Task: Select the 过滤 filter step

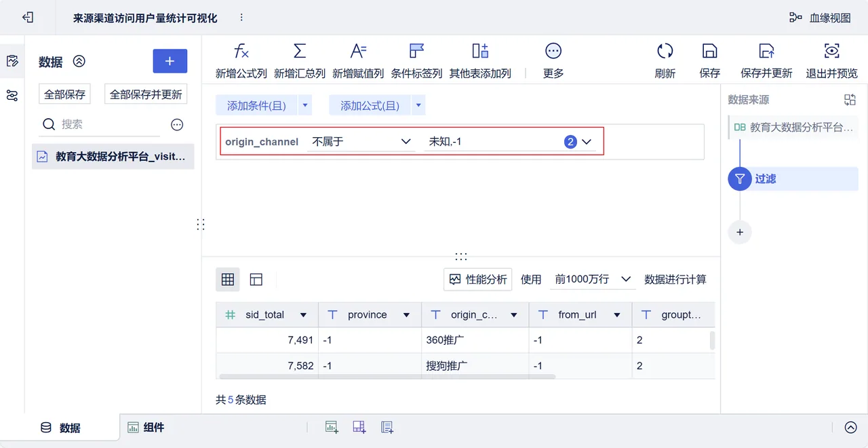Action: [x=793, y=179]
